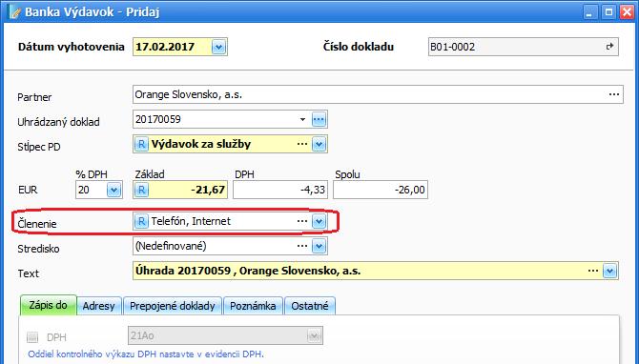Open the Poznámka tab
639x364 pixels.
[x=253, y=306]
